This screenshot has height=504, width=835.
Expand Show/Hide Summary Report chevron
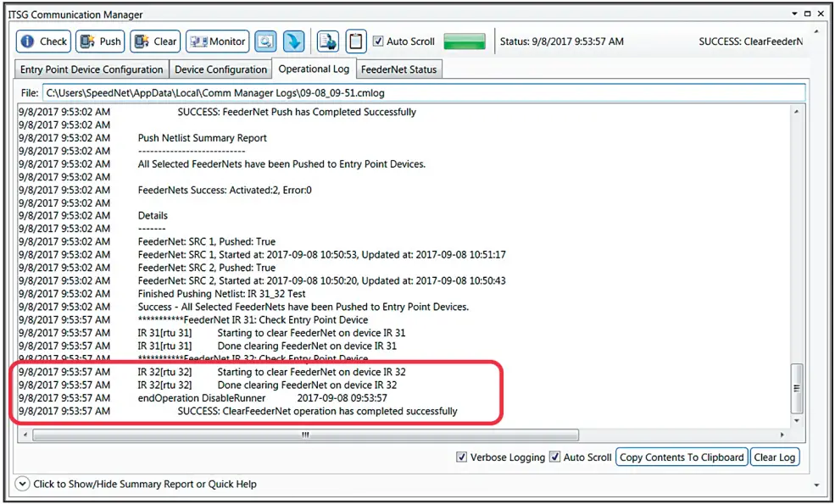(22, 485)
